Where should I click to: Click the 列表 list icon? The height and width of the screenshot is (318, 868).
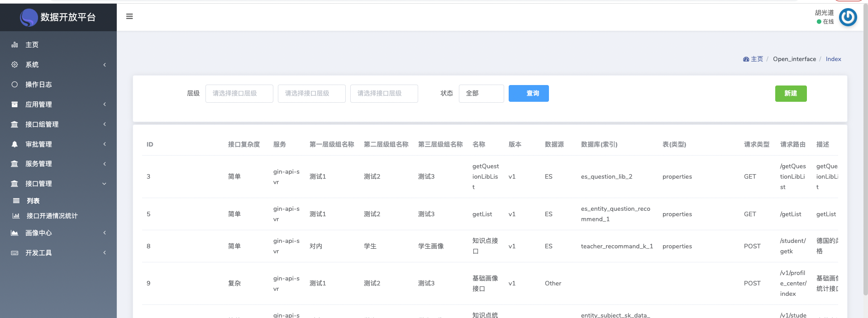pos(16,201)
